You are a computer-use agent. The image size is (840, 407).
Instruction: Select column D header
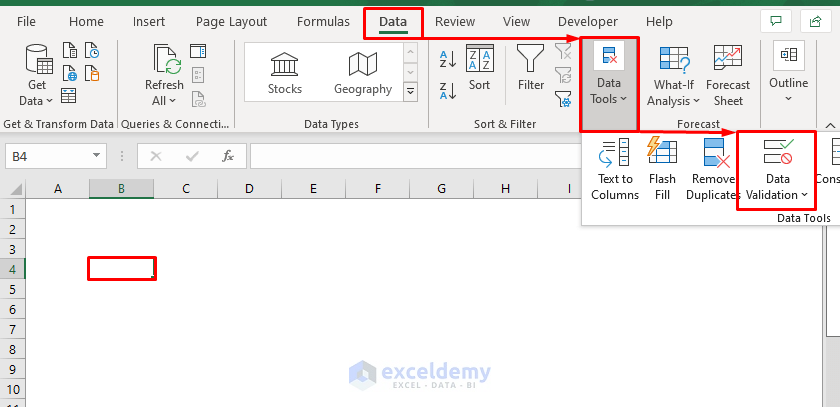tap(248, 189)
